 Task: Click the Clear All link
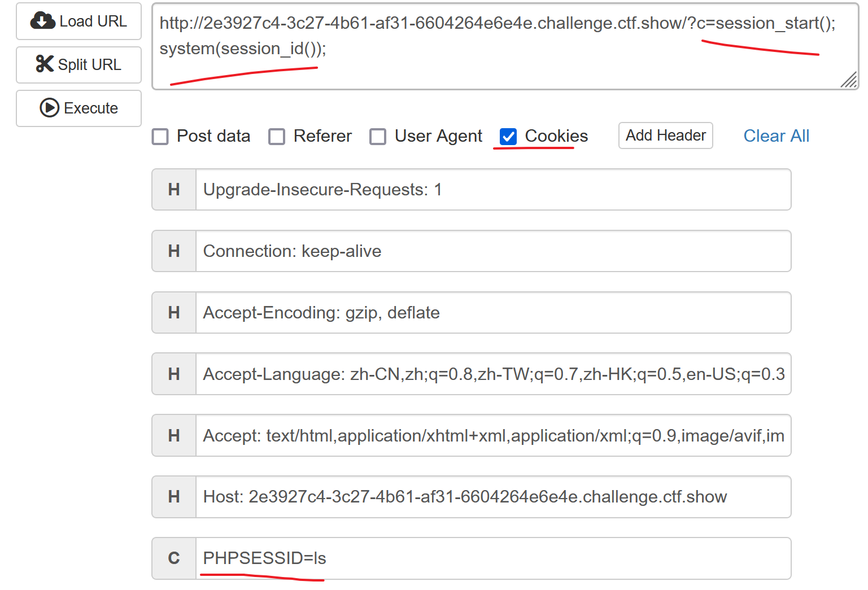click(x=776, y=136)
